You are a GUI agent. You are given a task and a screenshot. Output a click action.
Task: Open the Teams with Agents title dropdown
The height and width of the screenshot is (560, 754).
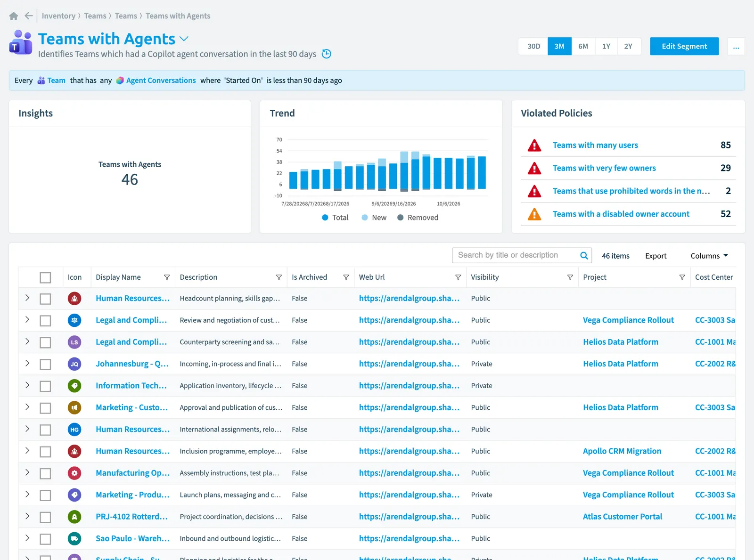184,39
